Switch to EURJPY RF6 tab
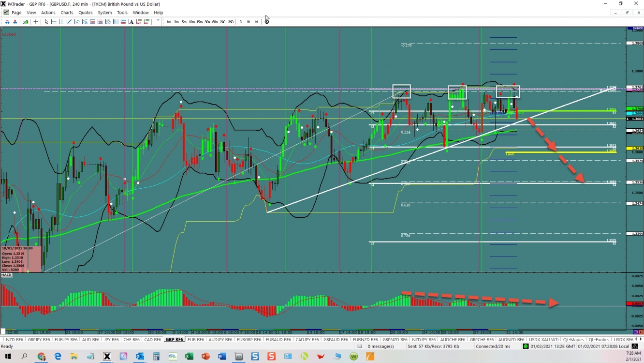 click(x=66, y=340)
